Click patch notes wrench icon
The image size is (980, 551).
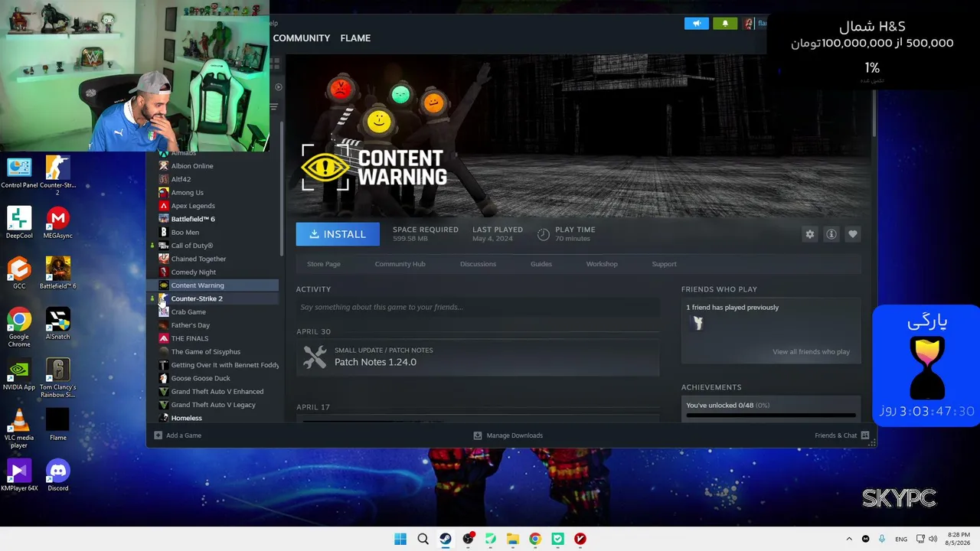315,357
